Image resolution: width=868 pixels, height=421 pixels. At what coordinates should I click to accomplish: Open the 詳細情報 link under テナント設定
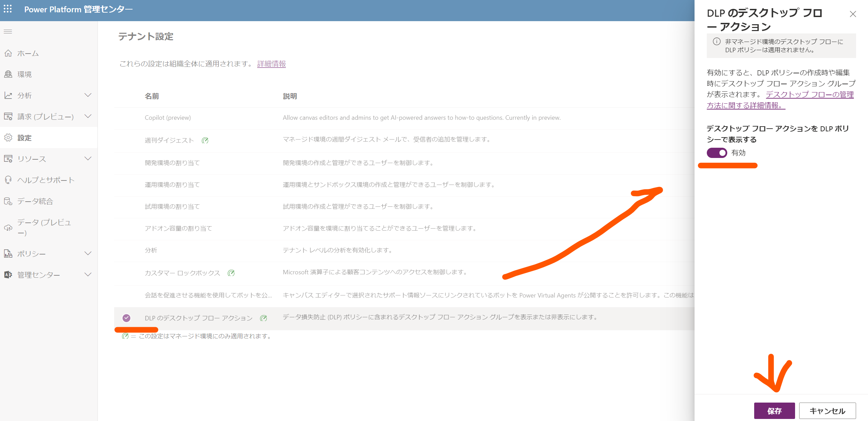click(271, 64)
